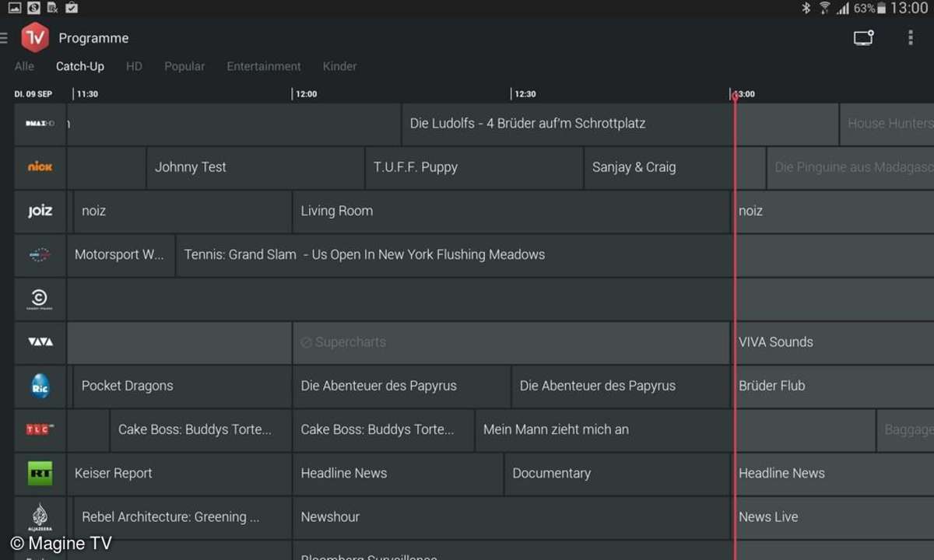This screenshot has width=934, height=560.
Task: Choose the TLC channel logo
Action: tap(40, 429)
